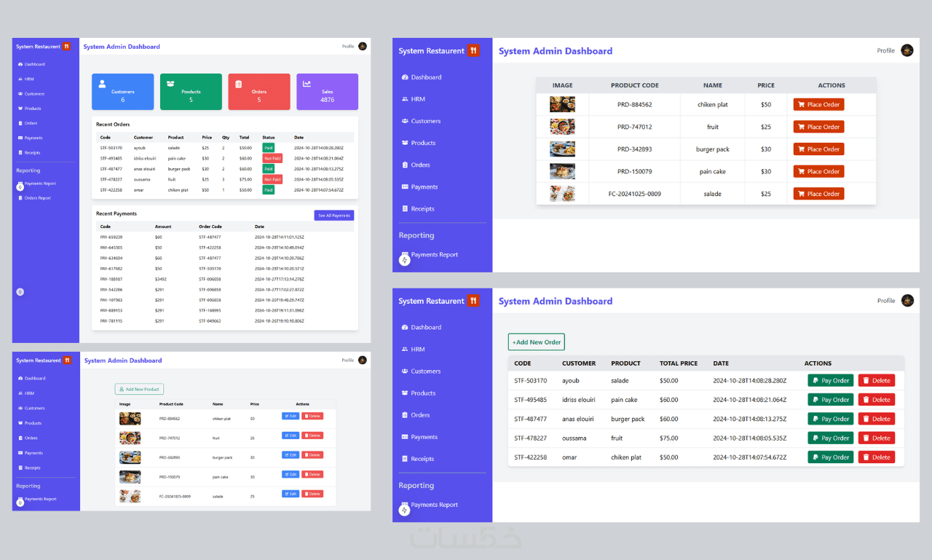Open profile avatar in stats dashboard header
The image size is (932, 560).
click(363, 47)
